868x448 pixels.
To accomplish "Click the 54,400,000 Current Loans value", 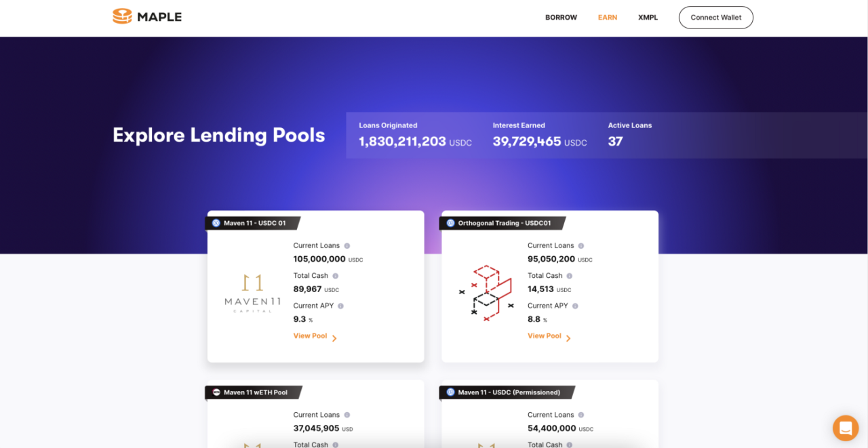I will click(x=552, y=428).
